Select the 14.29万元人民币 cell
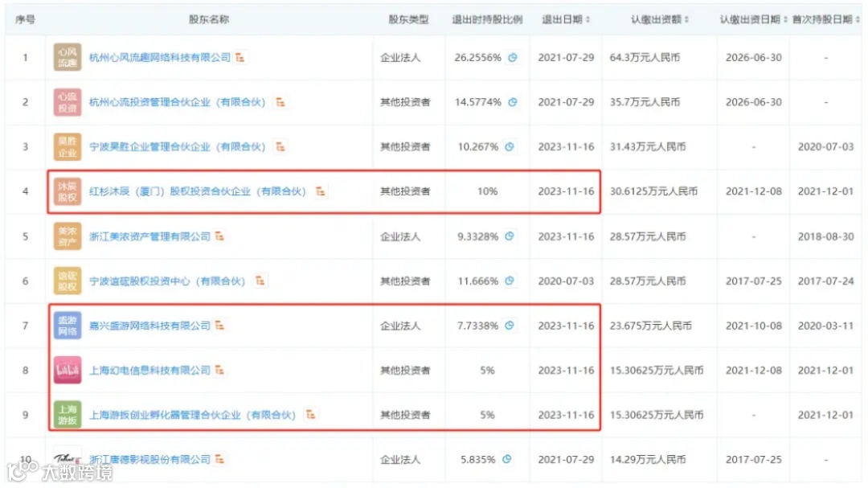 point(648,459)
